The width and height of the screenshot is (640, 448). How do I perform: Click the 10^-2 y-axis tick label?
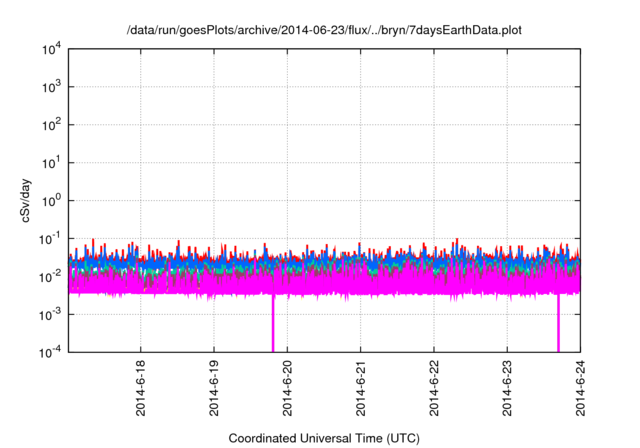pyautogui.click(x=50, y=277)
